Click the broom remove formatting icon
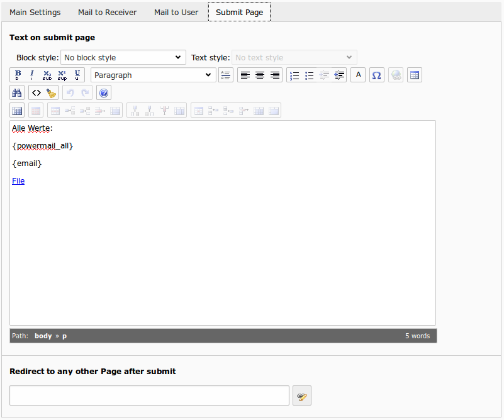The width and height of the screenshot is (504, 420). (x=51, y=93)
